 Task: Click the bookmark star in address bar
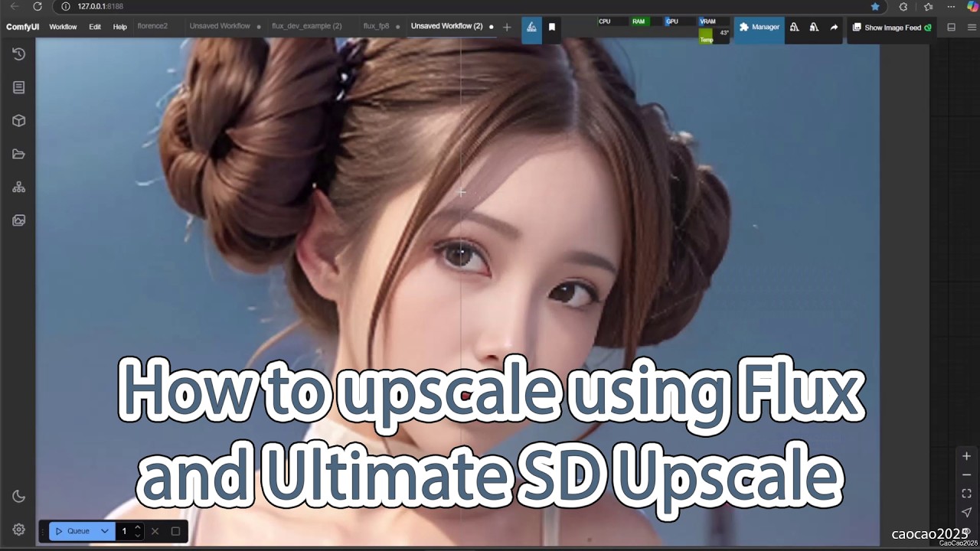click(875, 6)
